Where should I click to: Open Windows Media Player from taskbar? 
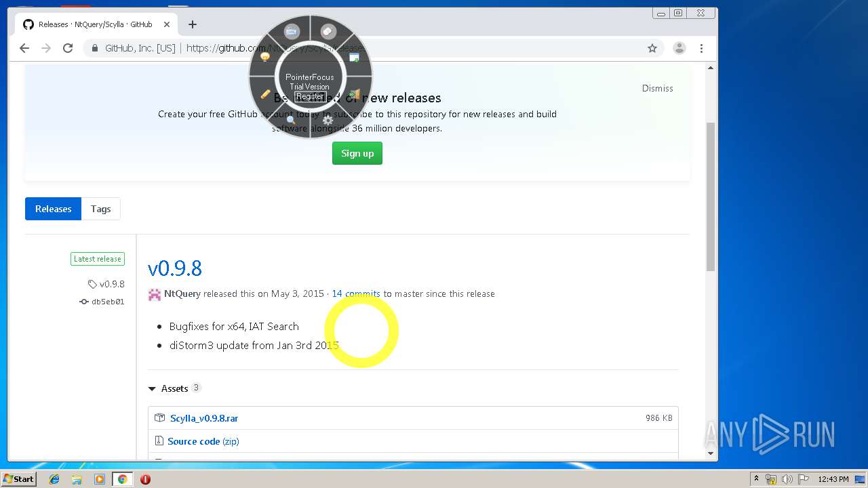(100, 479)
